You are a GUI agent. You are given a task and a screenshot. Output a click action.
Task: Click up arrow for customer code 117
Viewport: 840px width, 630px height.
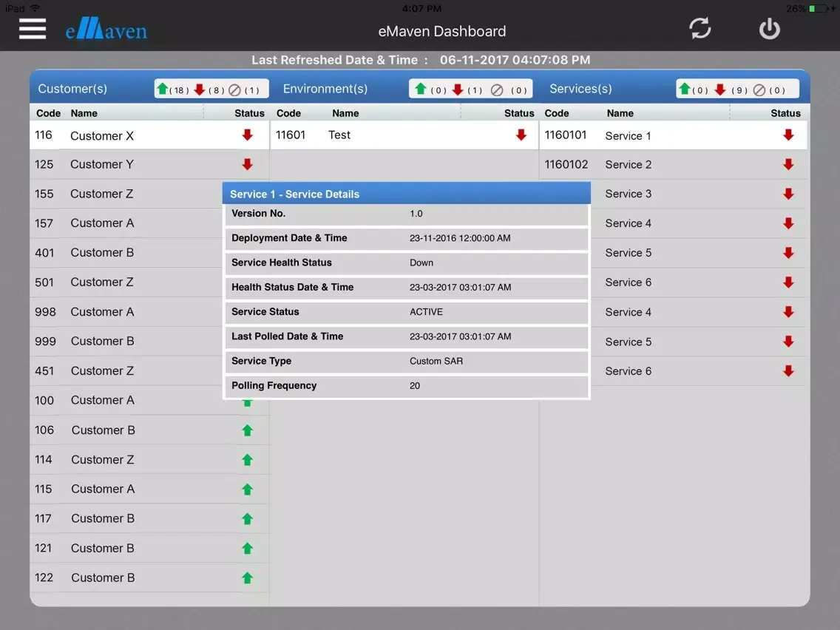click(247, 518)
